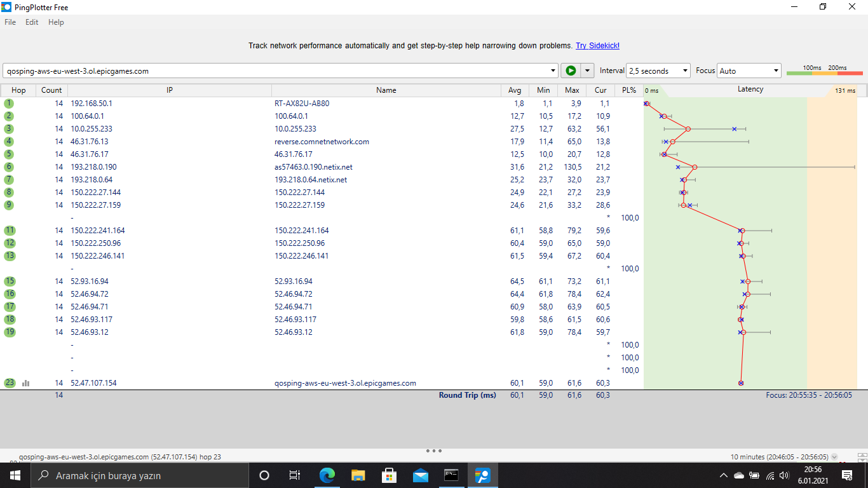Expand the three-dot timeline graph handle
868x488 pixels.
pyautogui.click(x=434, y=451)
